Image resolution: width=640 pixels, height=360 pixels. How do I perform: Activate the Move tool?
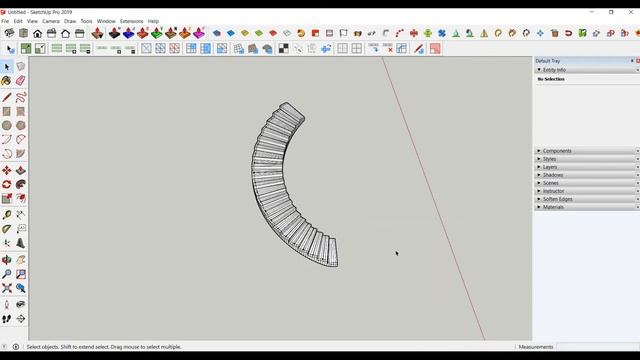[x=7, y=170]
